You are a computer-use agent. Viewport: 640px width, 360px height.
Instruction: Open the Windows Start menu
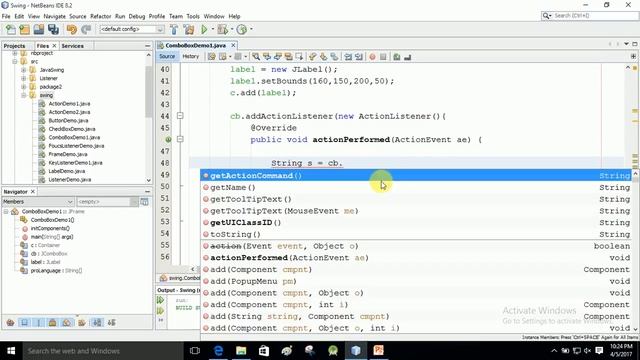(11, 351)
